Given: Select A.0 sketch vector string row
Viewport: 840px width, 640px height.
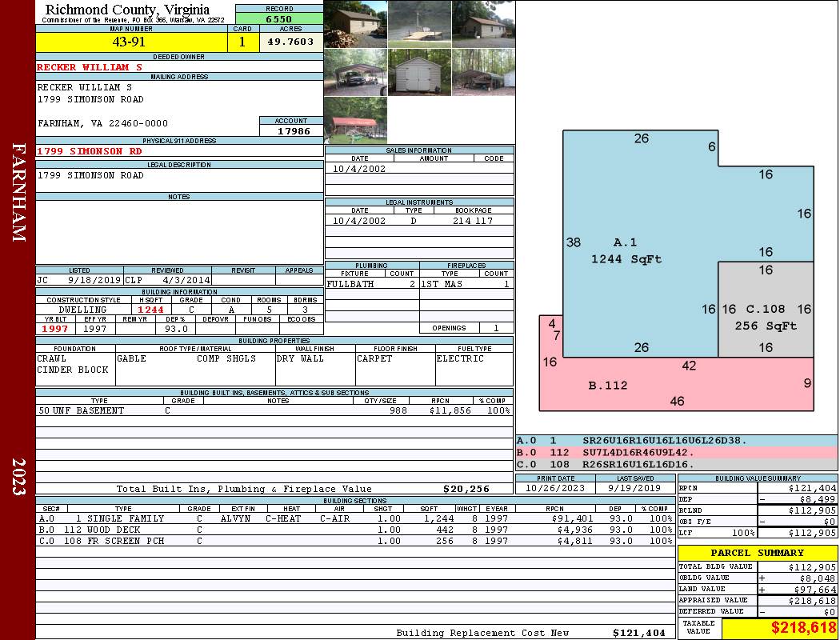Looking at the screenshot, I should (x=677, y=441).
